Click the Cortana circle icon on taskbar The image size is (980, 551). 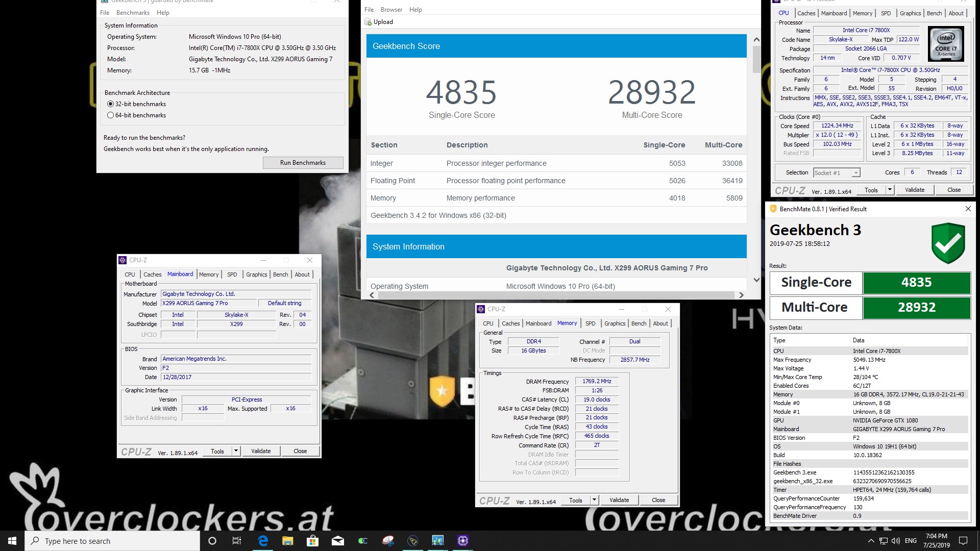pos(212,541)
